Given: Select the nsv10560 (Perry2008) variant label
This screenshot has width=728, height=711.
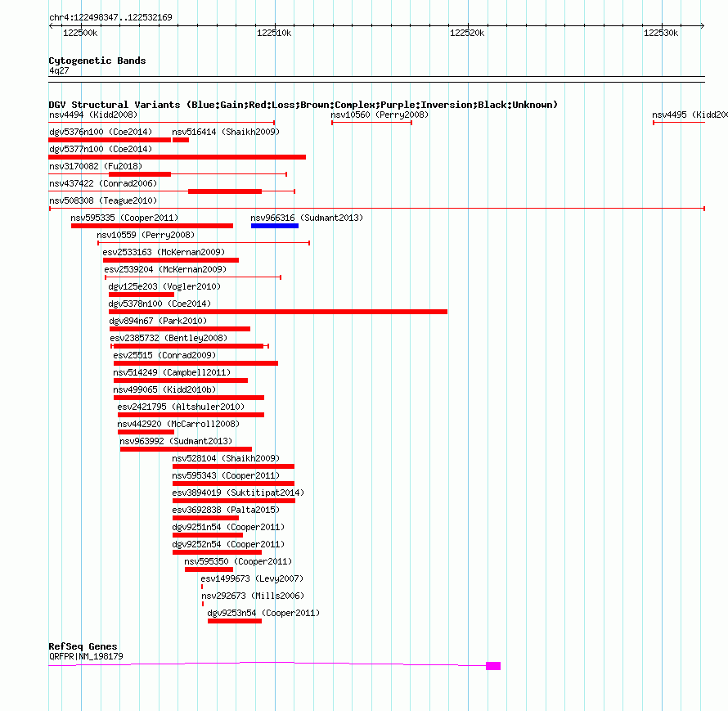Looking at the screenshot, I should 380,115.
